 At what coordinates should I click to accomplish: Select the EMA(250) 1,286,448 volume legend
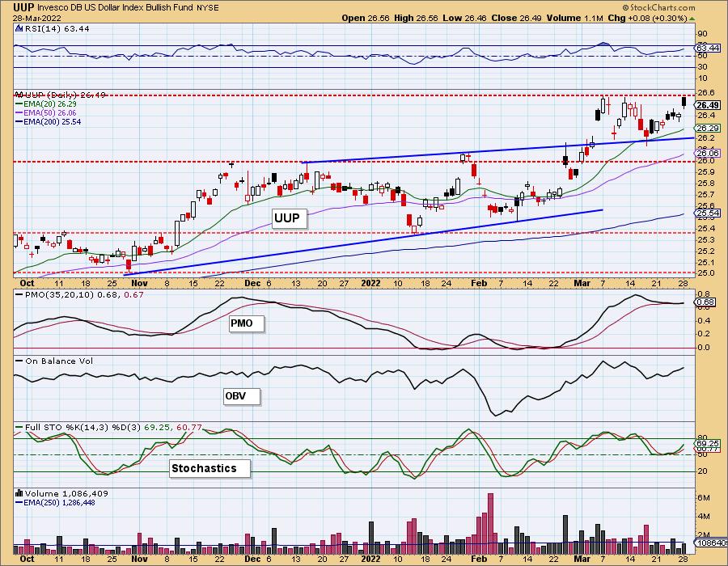coord(55,502)
